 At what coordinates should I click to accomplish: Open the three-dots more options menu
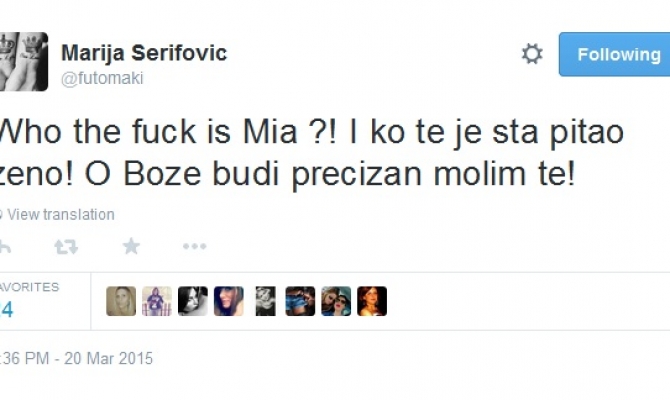(x=194, y=246)
